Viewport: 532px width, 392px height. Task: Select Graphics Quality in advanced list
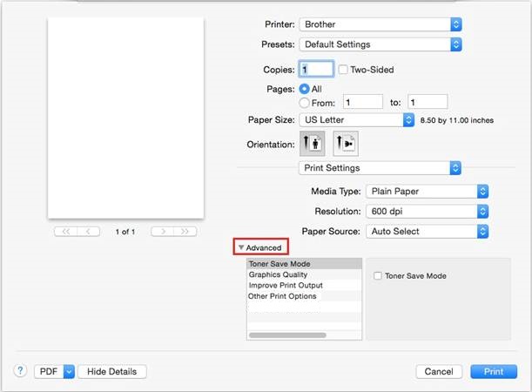tap(305, 274)
